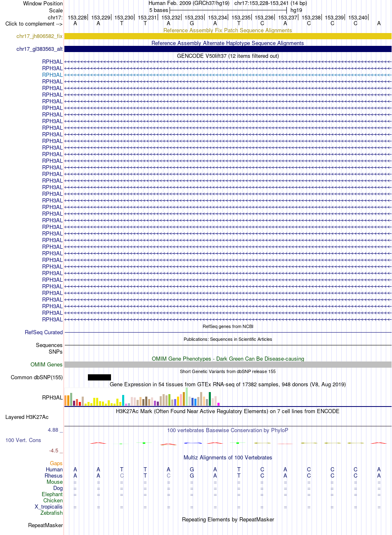The image size is (392, 535).
Task: Open the GTEx Gene Expression track title
Action: [228, 384]
